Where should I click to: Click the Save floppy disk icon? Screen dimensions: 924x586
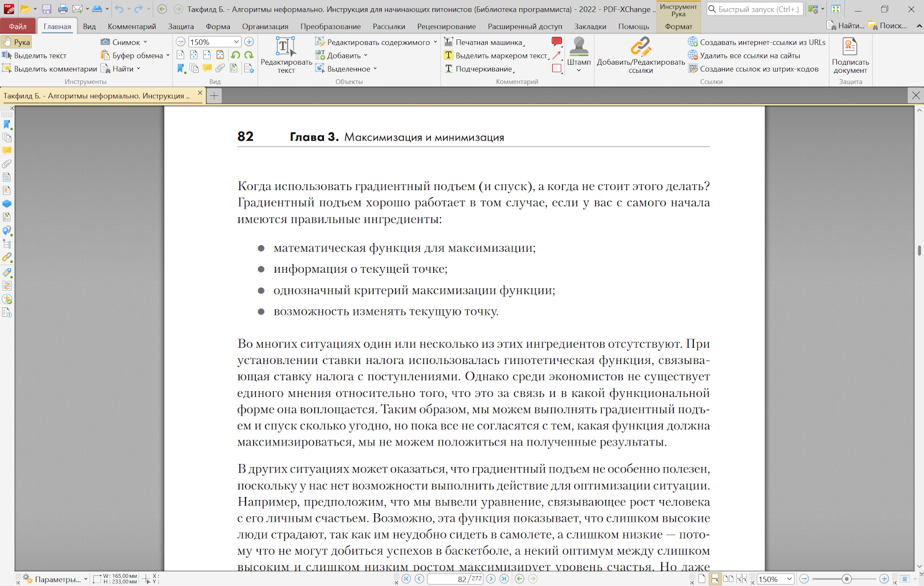click(x=47, y=9)
